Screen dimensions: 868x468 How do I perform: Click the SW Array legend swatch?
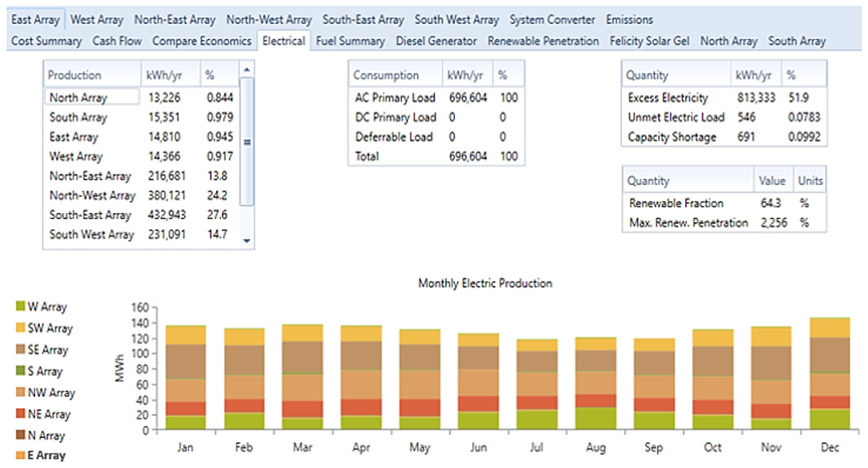click(x=20, y=327)
